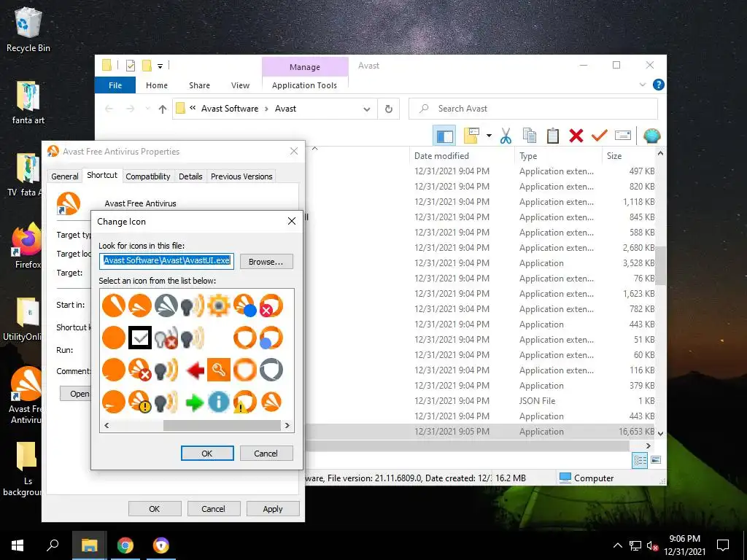Click the icon file path input field

pos(167,261)
